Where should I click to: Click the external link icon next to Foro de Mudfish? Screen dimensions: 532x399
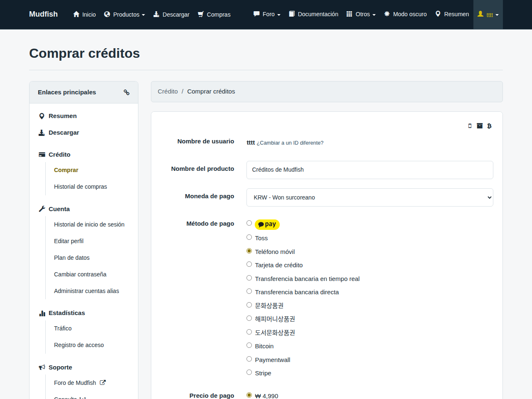[x=103, y=382]
